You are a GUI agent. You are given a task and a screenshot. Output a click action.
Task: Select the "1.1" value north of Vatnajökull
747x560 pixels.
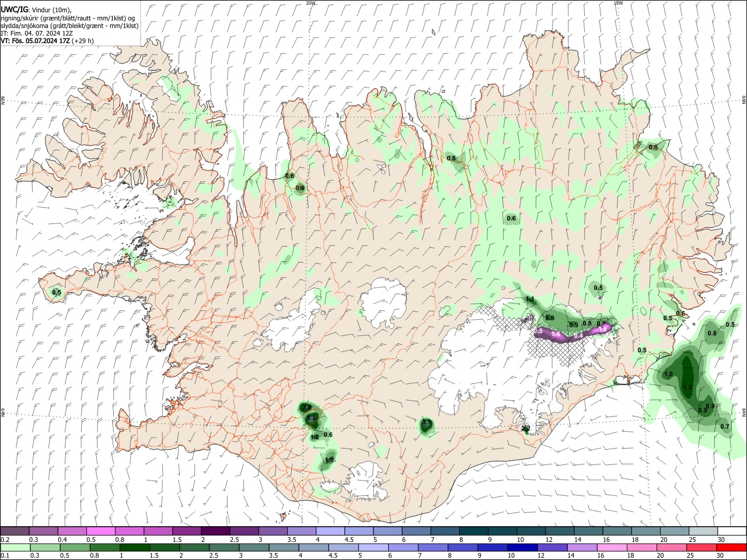point(530,299)
